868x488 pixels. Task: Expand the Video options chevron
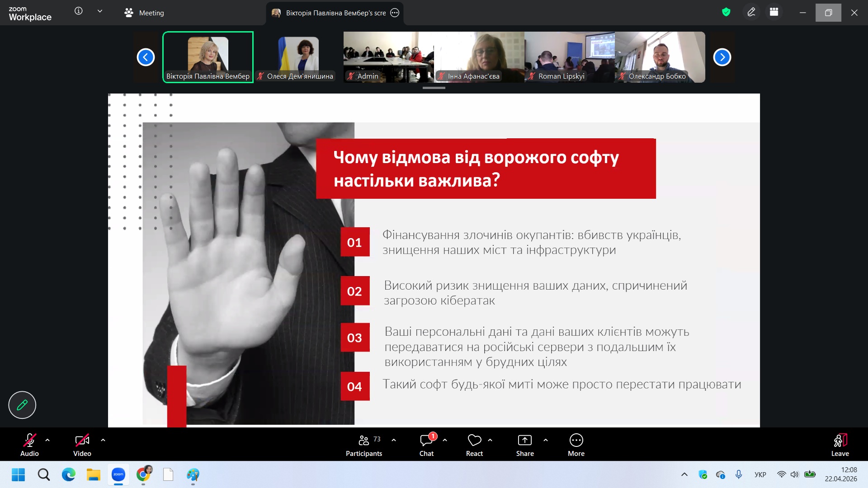coord(103,440)
